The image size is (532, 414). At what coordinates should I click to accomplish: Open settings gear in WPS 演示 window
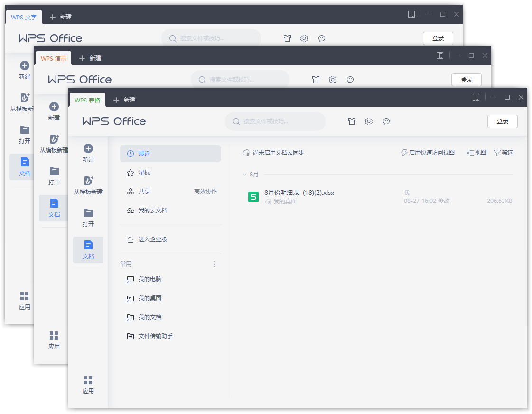tap(333, 80)
